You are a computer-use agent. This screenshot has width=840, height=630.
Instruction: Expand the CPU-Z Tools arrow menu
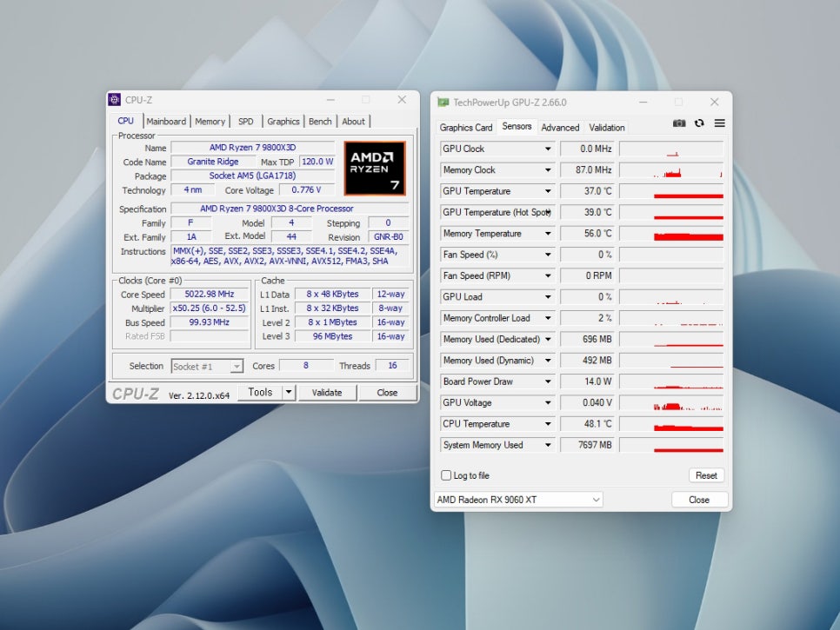(x=289, y=393)
